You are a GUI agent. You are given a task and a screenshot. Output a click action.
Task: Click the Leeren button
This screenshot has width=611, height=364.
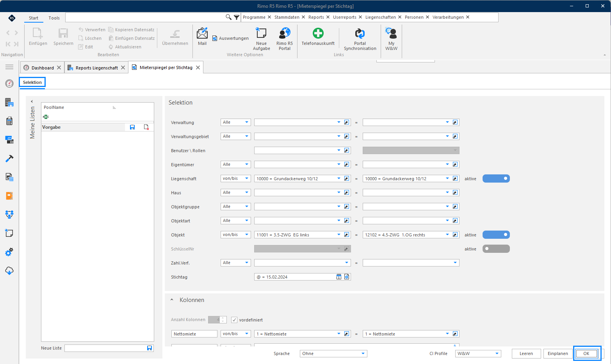[526, 353]
